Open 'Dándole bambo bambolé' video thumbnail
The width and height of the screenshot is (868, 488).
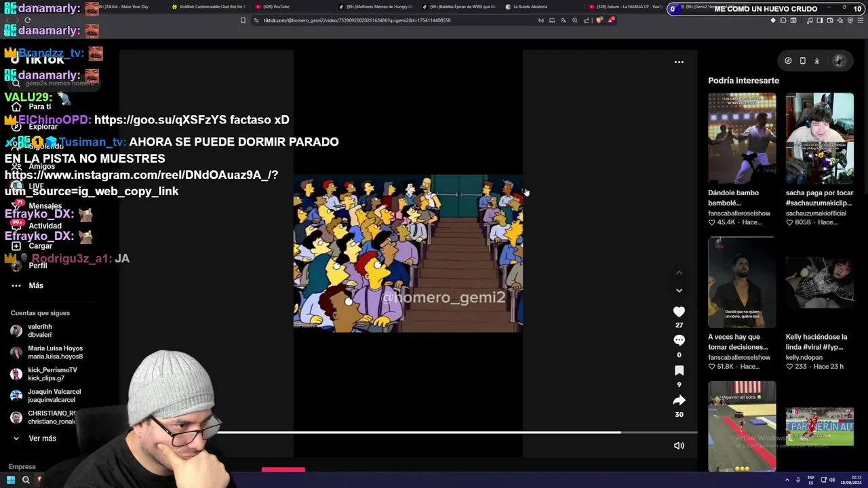pyautogui.click(x=742, y=138)
